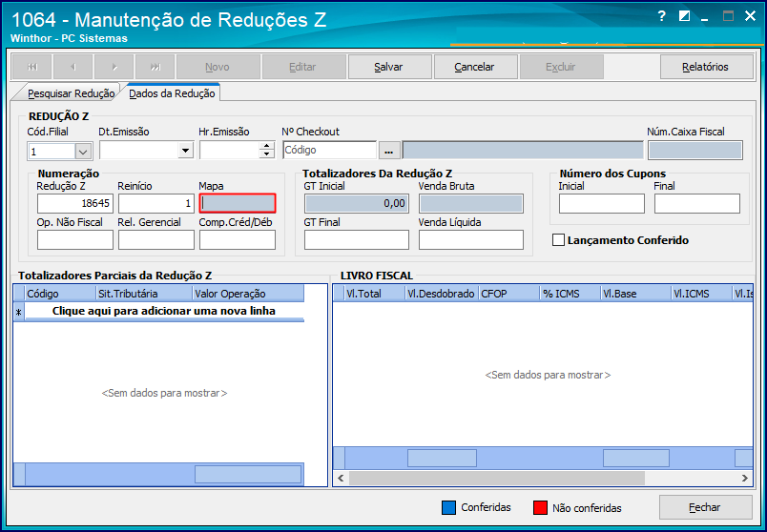Click Vl.Desdobrado footer total cell
Image resolution: width=767 pixels, height=532 pixels.
[x=443, y=459]
